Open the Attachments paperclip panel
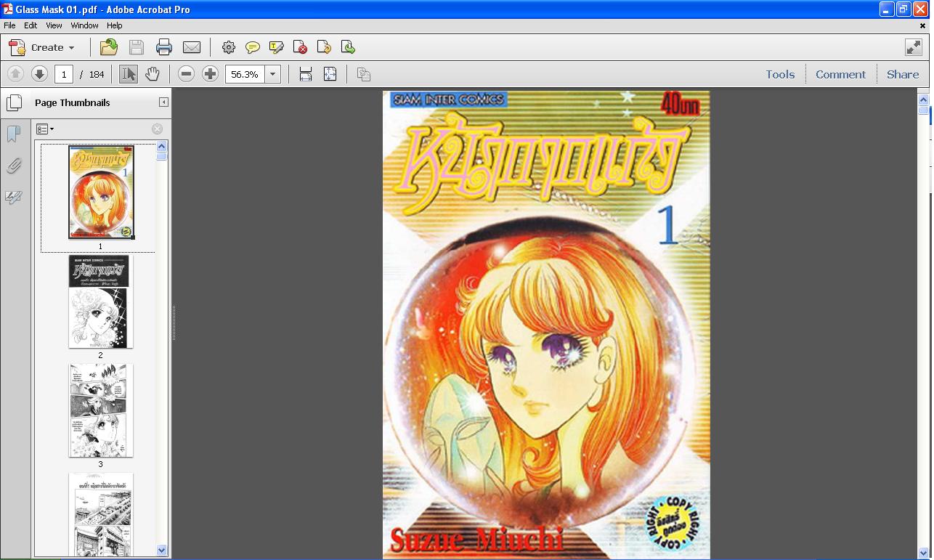 coord(13,166)
